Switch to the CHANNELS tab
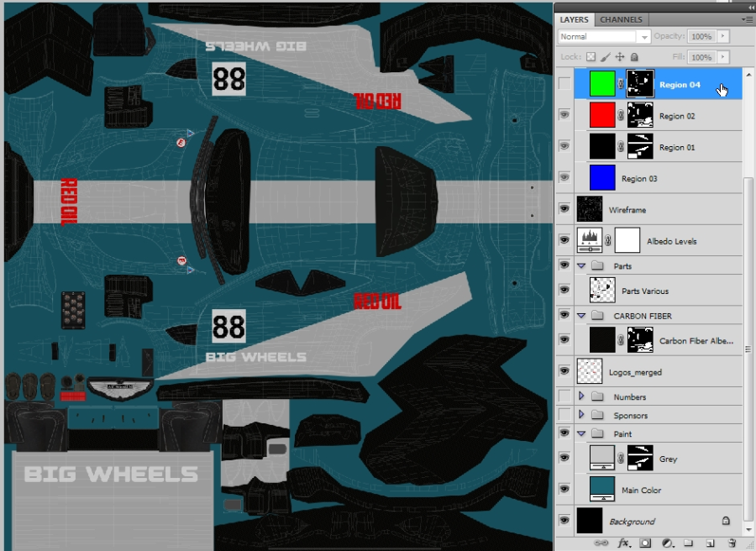Screen dimensions: 756x551 (621, 19)
